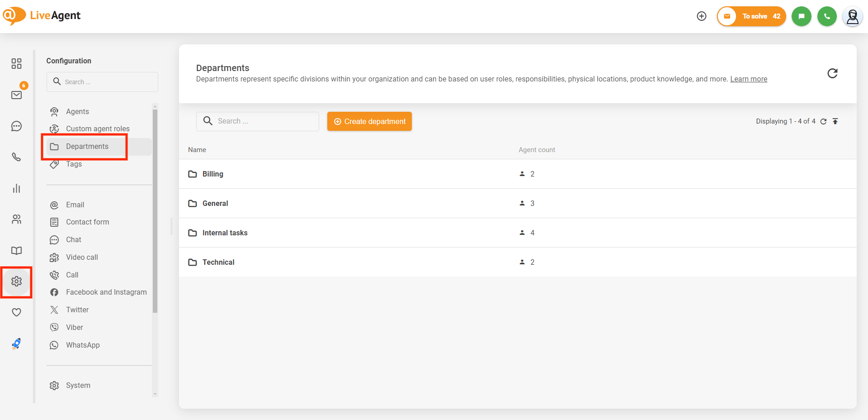Open the knowledge base book icon
Image resolution: width=868 pixels, height=420 pixels.
[16, 251]
